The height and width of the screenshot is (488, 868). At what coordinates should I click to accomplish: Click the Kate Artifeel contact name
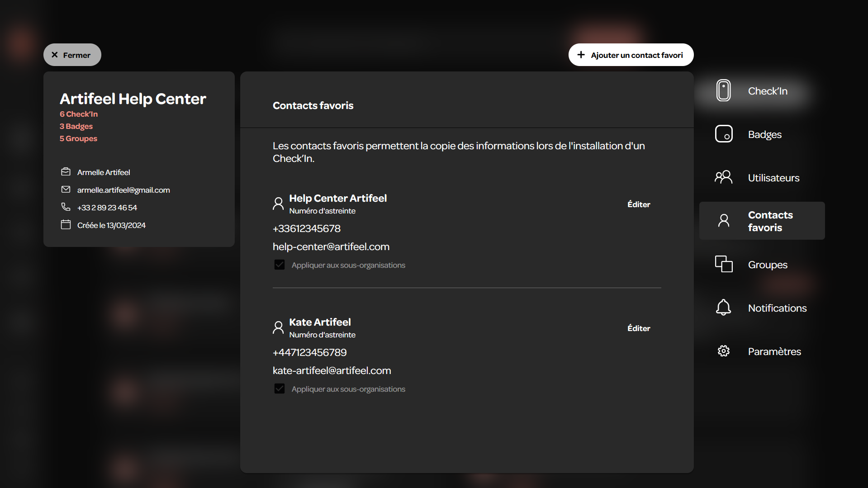tap(320, 322)
